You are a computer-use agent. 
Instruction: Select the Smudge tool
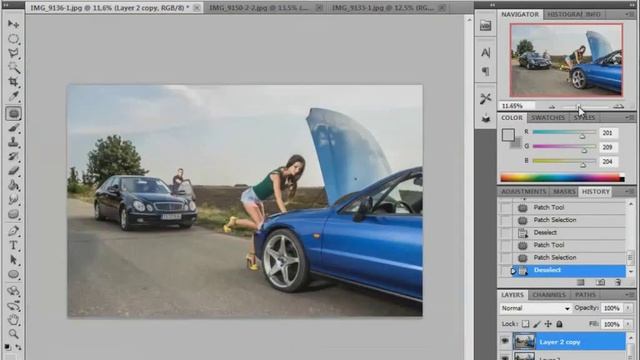pyautogui.click(x=13, y=200)
